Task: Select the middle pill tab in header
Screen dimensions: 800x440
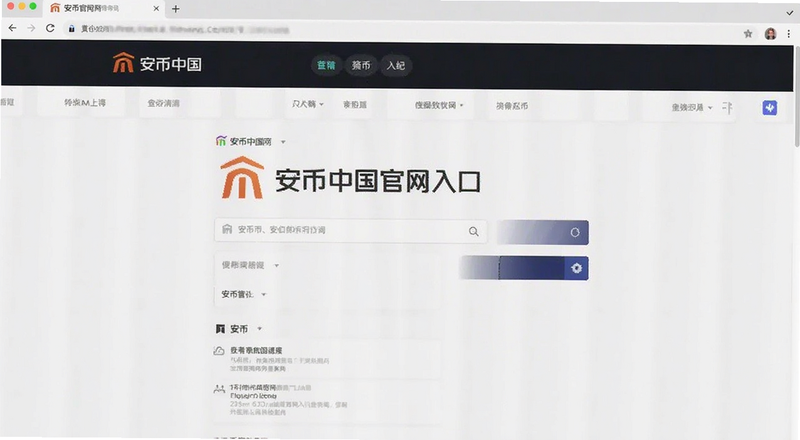Action: [361, 65]
